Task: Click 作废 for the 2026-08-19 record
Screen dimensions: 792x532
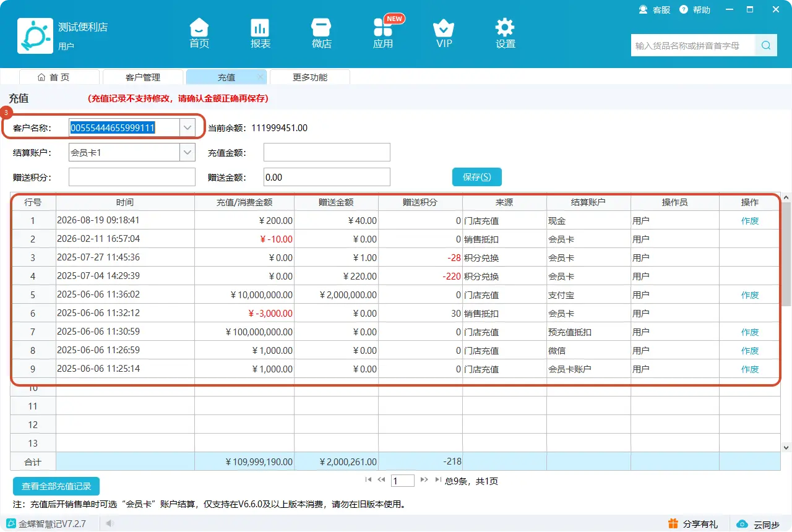Action: [x=750, y=221]
